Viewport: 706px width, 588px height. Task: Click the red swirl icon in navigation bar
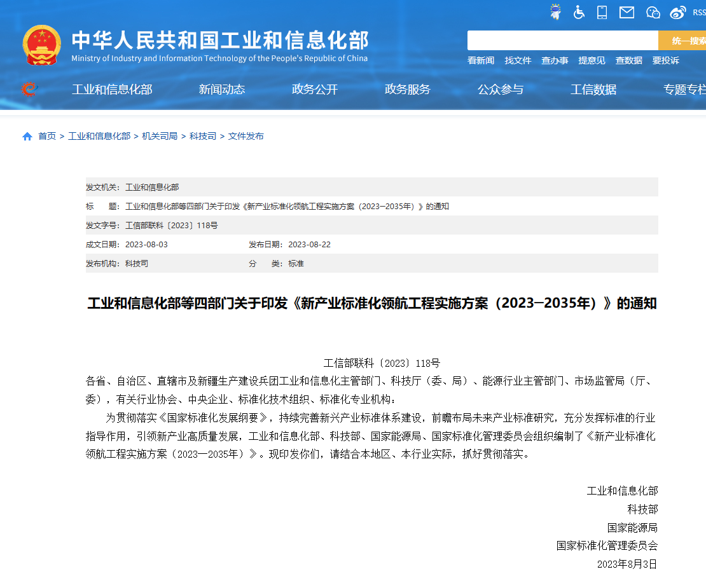click(x=29, y=90)
